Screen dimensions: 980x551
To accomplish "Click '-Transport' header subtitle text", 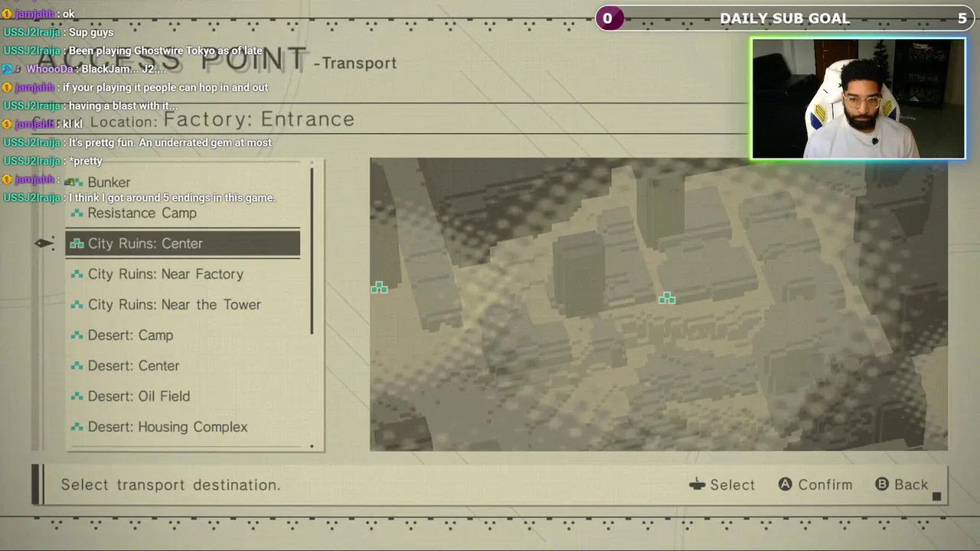I will (355, 64).
